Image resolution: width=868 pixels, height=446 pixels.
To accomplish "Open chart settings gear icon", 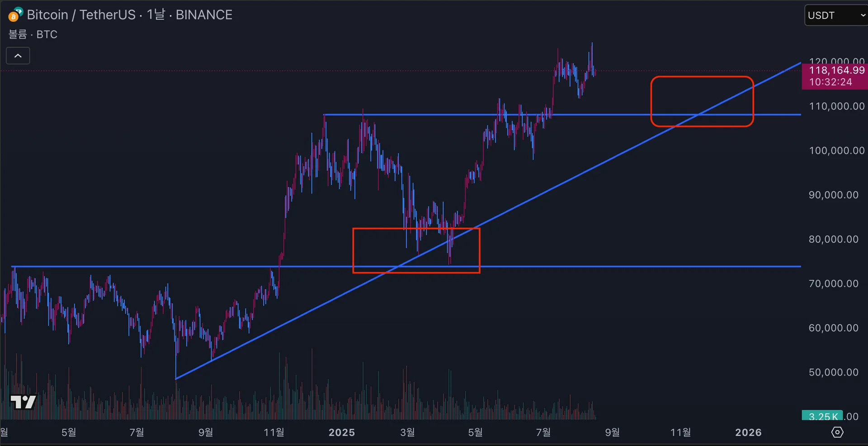I will (837, 432).
